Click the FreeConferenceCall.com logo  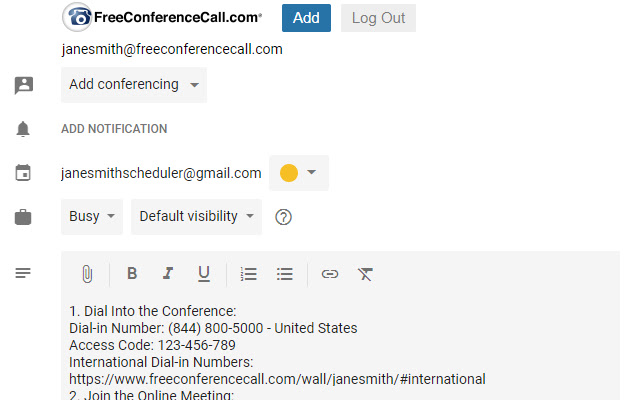pos(162,17)
